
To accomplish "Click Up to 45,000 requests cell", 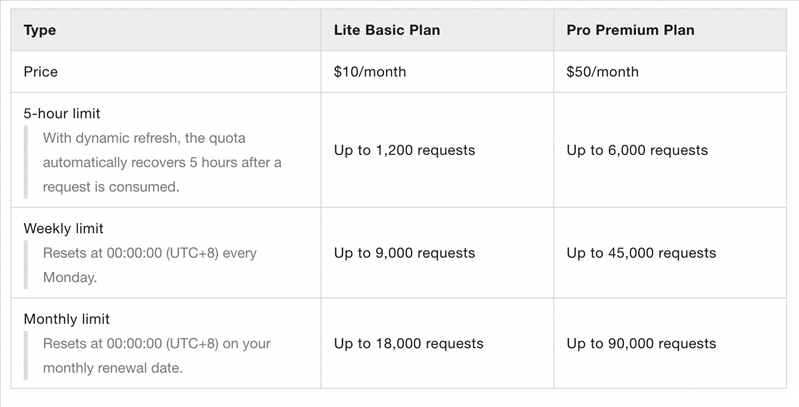I will pyautogui.click(x=641, y=253).
